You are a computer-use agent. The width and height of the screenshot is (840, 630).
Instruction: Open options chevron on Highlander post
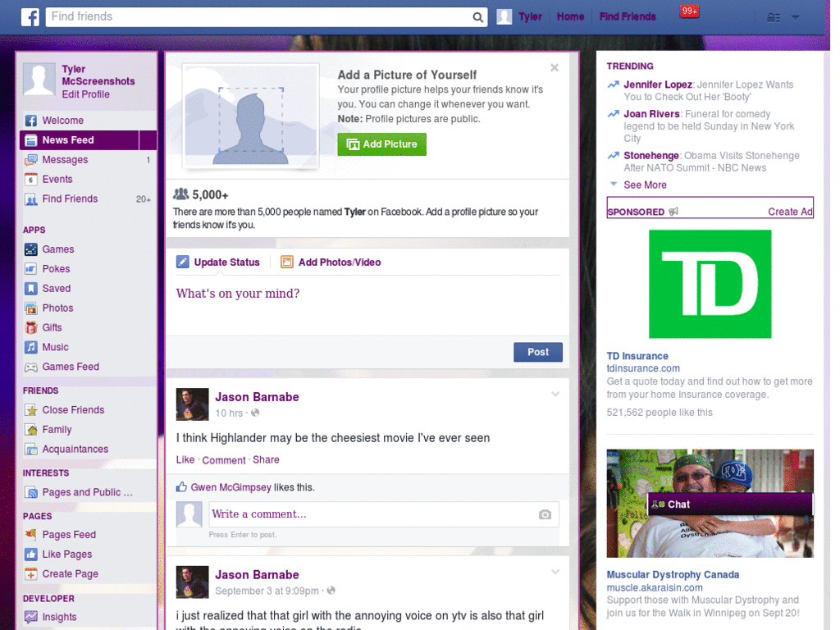(555, 395)
